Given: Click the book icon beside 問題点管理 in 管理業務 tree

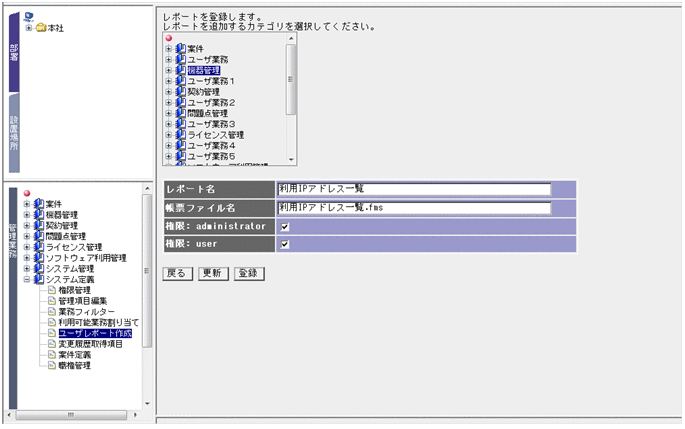Looking at the screenshot, I should pos(39,236).
